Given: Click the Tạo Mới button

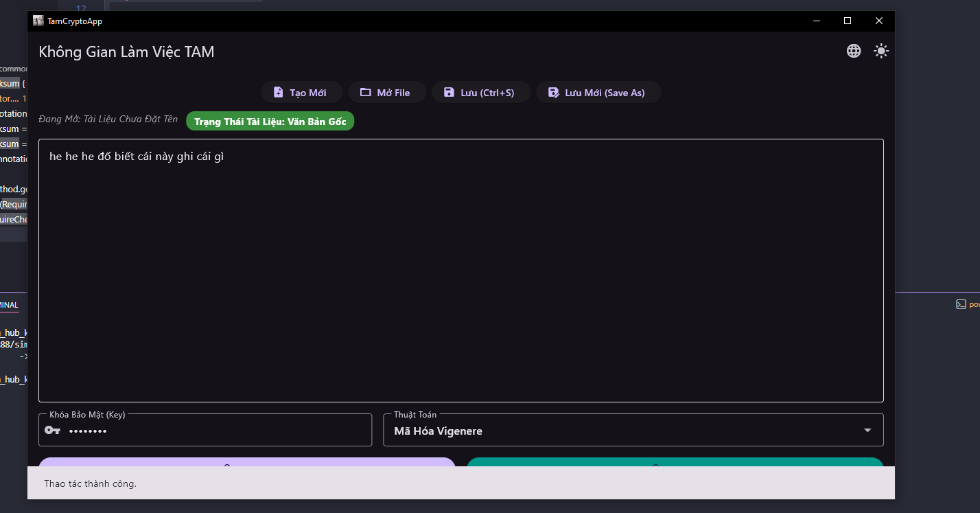Looking at the screenshot, I should (301, 92).
